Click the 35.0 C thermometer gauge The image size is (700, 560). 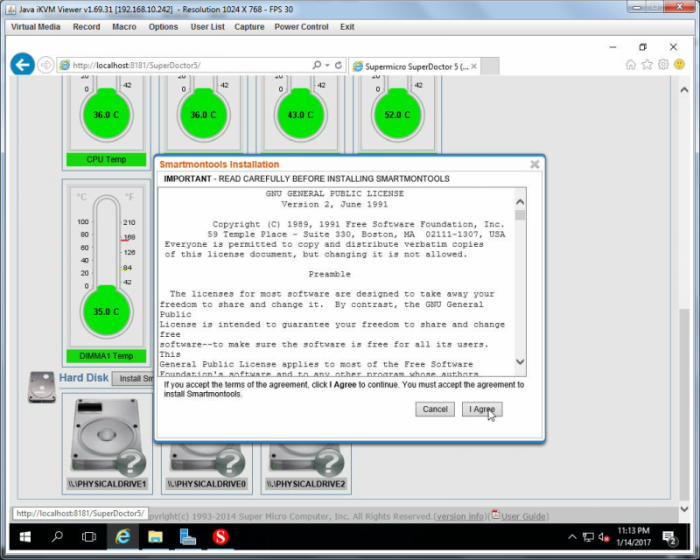click(x=106, y=312)
